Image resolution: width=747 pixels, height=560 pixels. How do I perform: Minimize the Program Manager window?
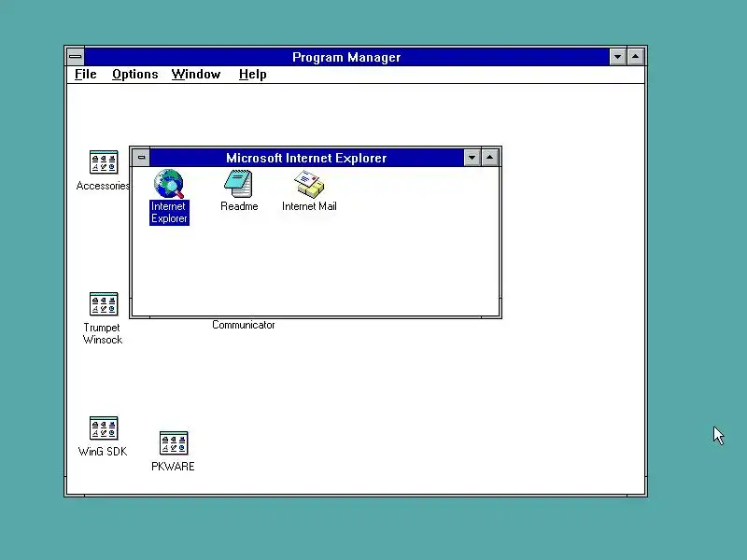click(617, 57)
